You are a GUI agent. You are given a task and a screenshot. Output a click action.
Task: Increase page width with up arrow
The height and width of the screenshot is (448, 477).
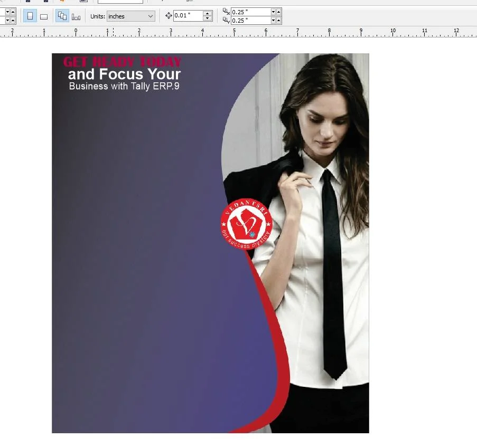point(13,12)
